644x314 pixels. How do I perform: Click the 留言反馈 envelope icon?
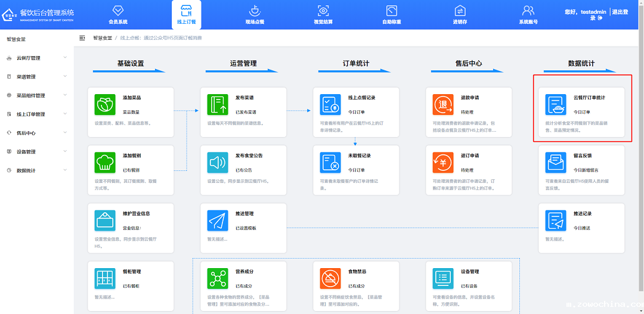tap(556, 162)
